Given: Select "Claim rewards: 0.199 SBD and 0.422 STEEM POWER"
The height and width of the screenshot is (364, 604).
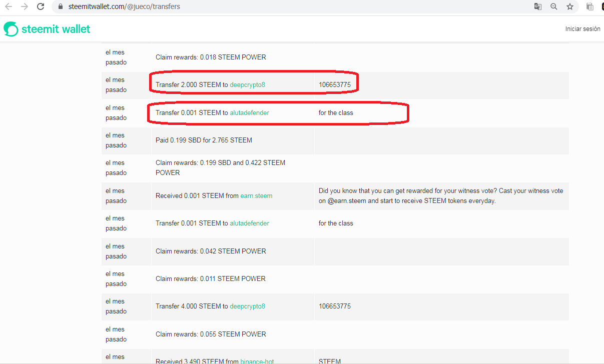Looking at the screenshot, I should coord(220,168).
